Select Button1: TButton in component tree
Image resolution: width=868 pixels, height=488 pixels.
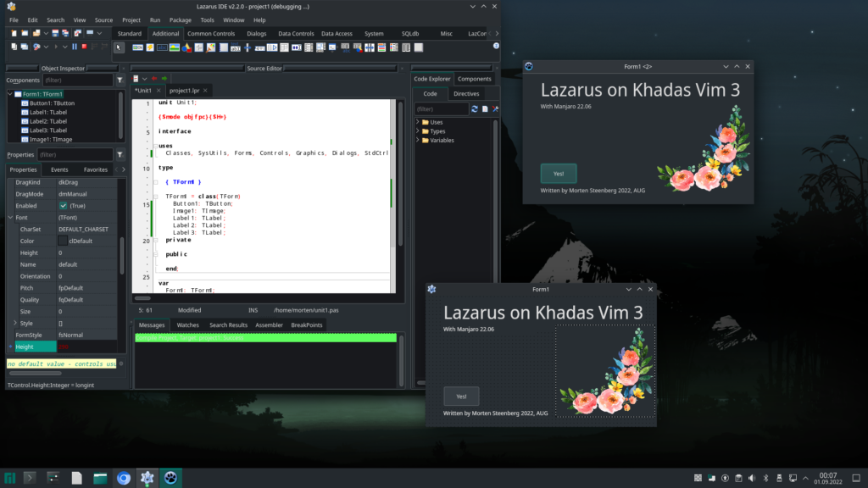[52, 103]
